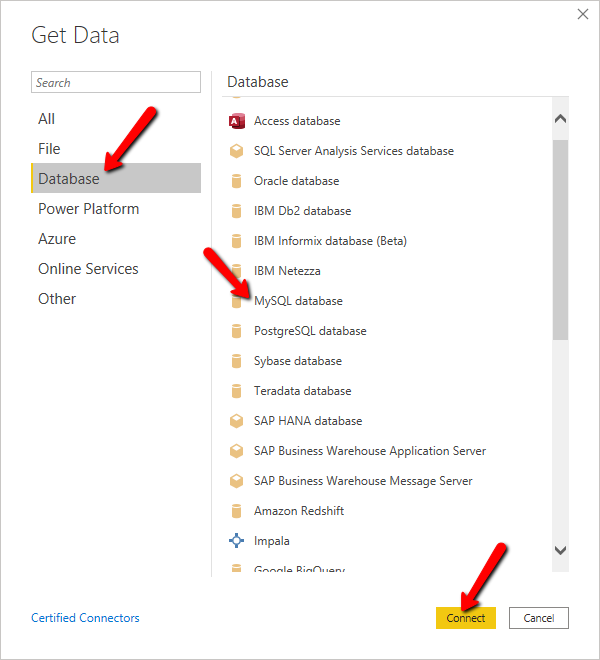Close the Get Data dialog
Screen dimensions: 600x660
pos(583,14)
